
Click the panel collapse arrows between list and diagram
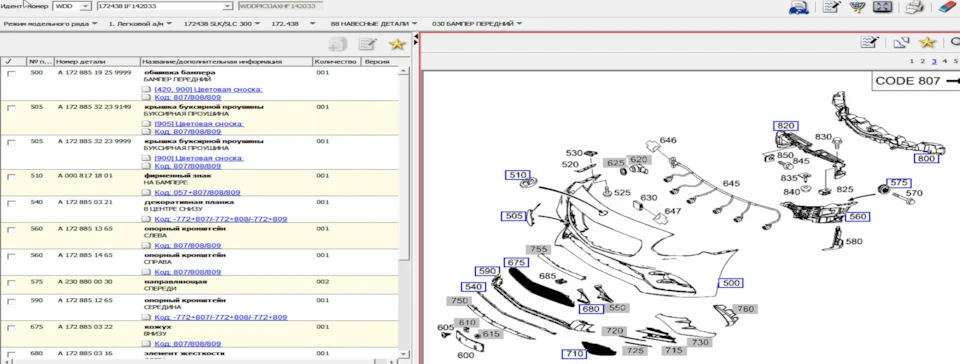coord(416,40)
